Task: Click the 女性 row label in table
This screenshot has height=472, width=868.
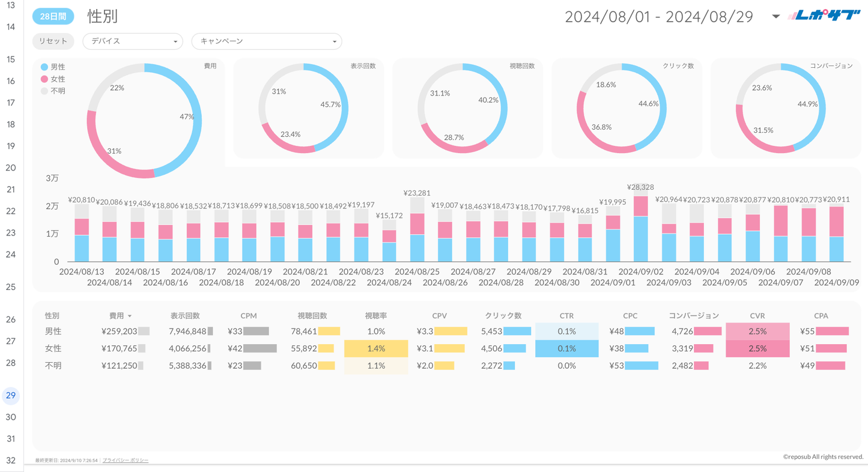Action: (53, 348)
